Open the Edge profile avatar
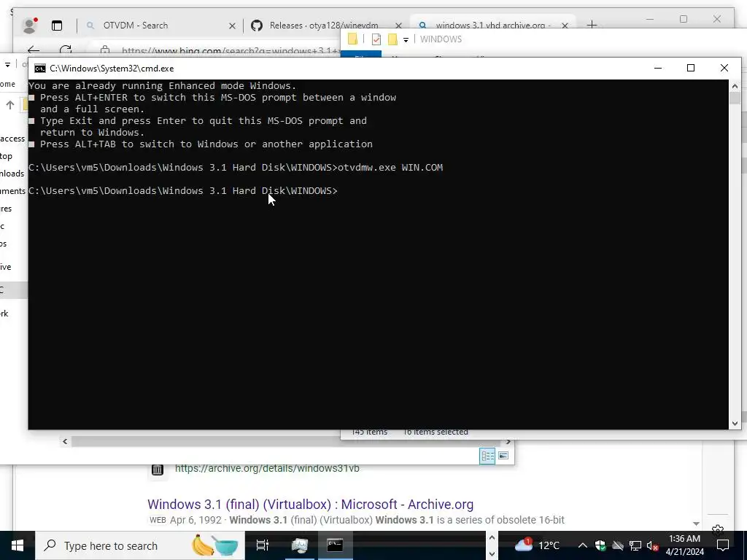747x560 pixels. 29,26
